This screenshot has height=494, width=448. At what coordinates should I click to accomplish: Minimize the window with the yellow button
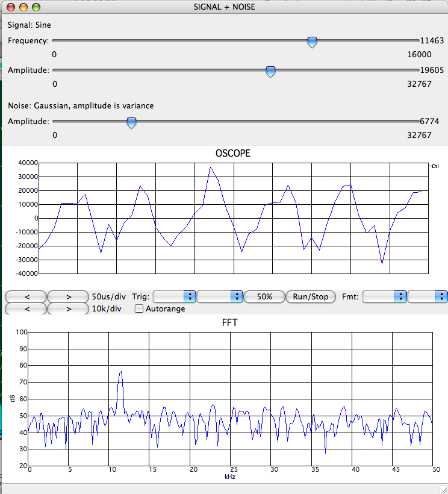pos(23,7)
